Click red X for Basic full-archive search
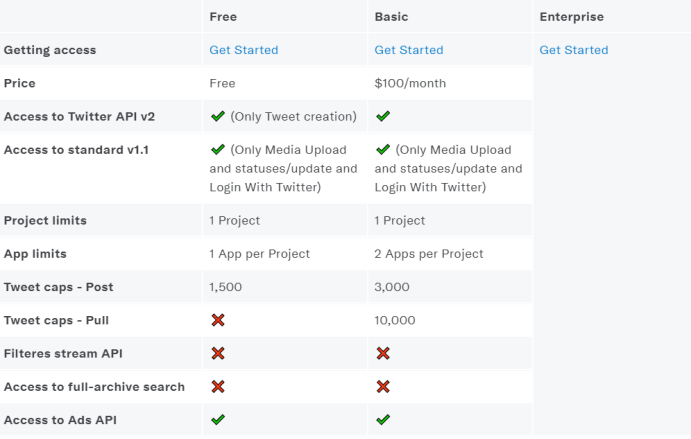Viewport: 691px width, 439px height. [382, 386]
